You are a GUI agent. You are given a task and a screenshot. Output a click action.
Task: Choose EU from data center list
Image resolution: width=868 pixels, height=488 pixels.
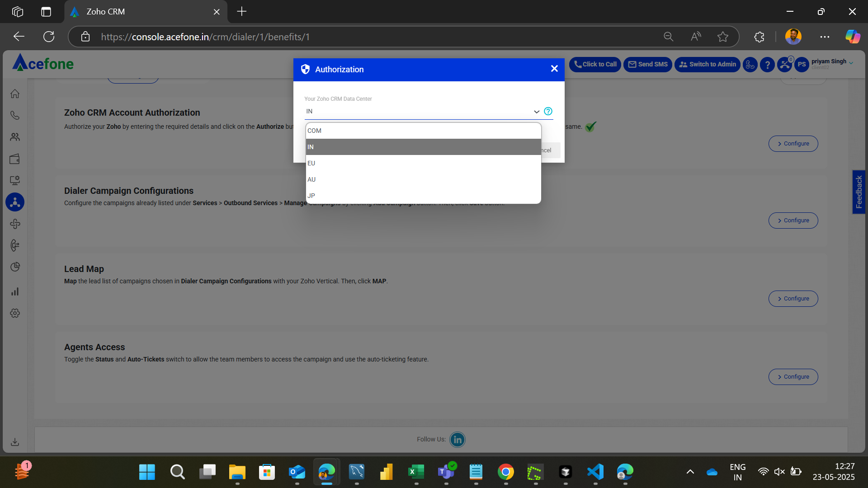click(x=423, y=163)
